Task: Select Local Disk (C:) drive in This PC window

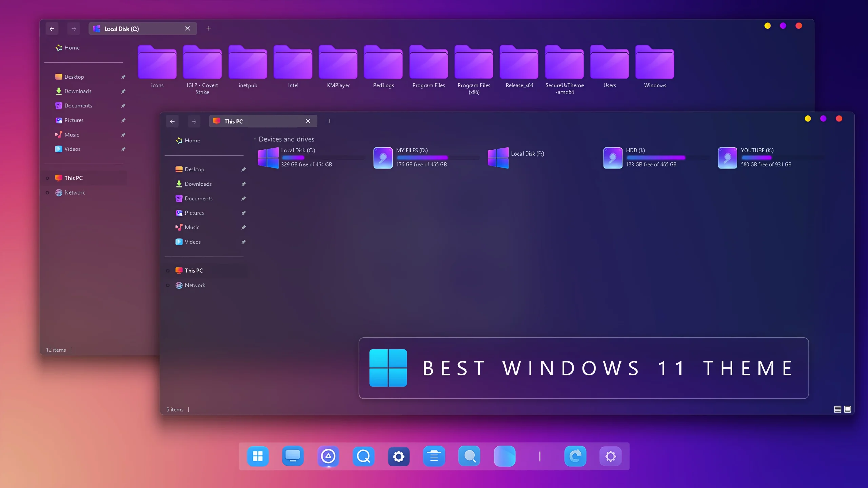Action: tap(311, 158)
